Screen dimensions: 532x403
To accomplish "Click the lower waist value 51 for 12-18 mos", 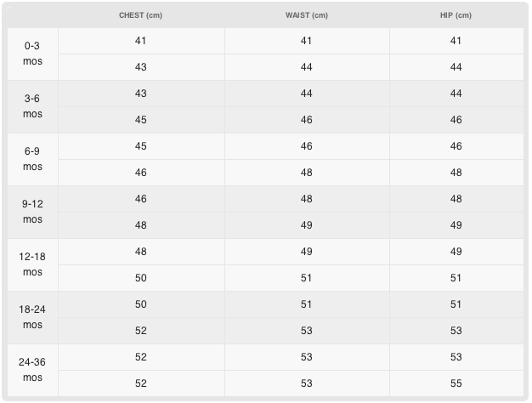I will coord(306,278).
